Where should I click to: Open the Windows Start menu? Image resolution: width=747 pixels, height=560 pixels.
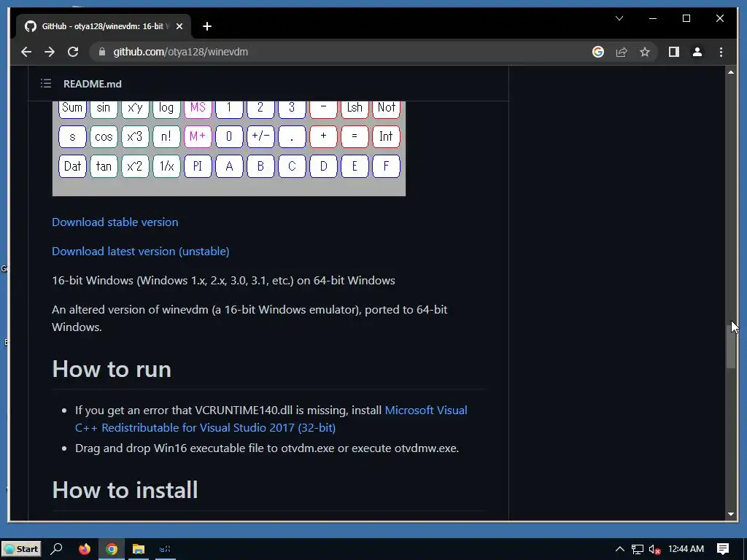click(x=21, y=549)
